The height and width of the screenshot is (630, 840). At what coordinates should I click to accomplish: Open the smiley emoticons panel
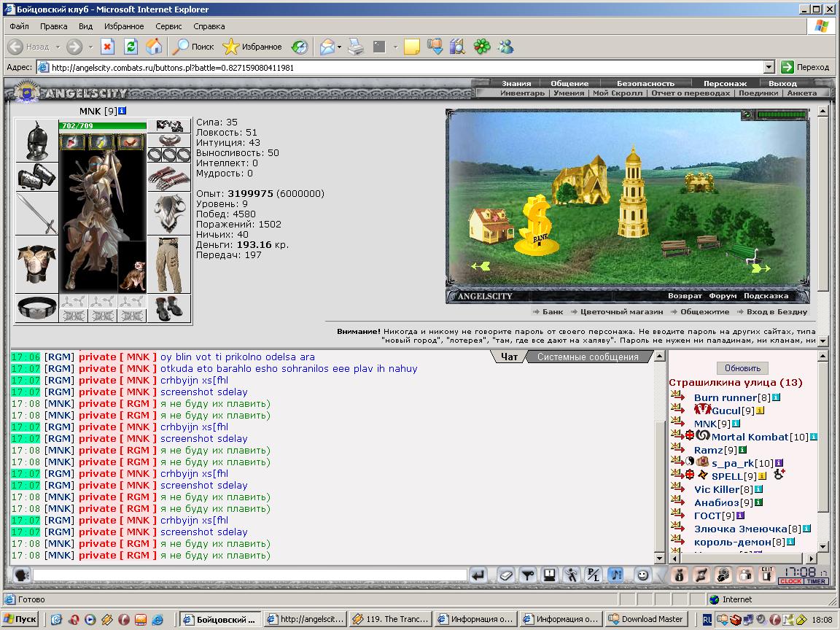642,575
